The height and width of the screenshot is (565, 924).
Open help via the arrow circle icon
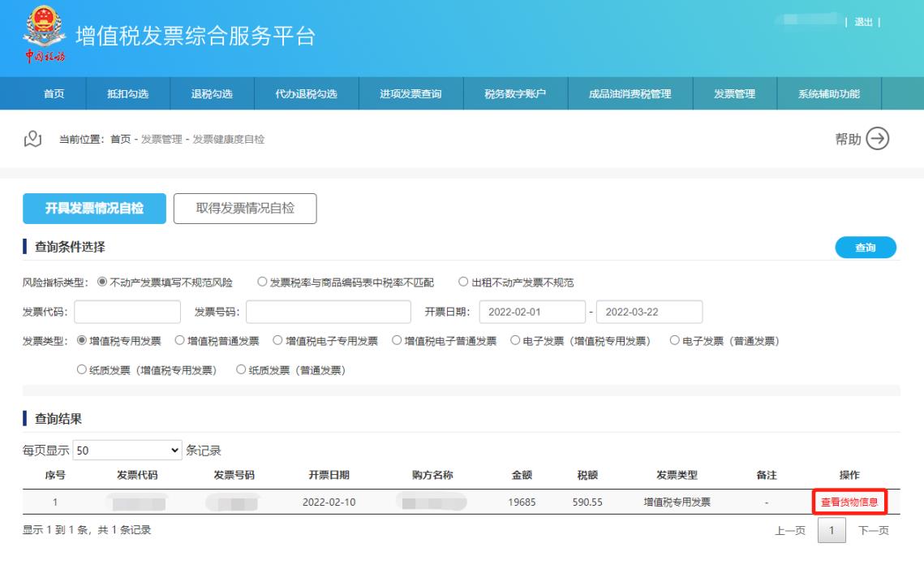878,139
